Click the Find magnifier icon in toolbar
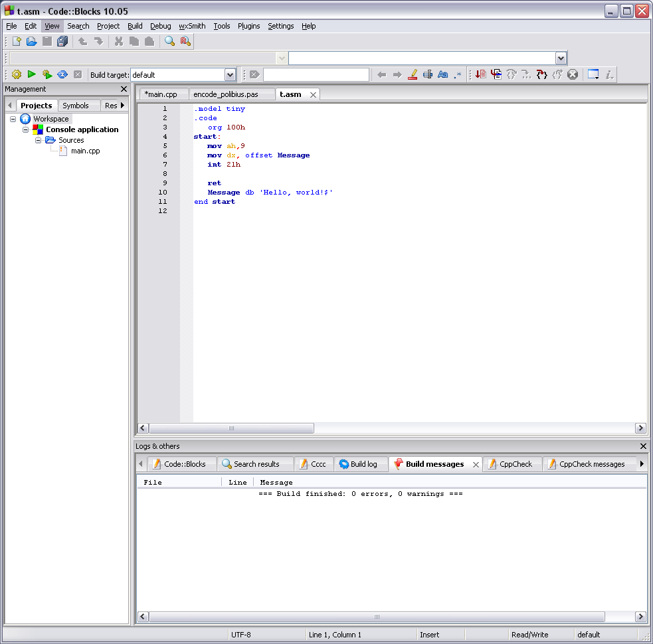 tap(170, 41)
